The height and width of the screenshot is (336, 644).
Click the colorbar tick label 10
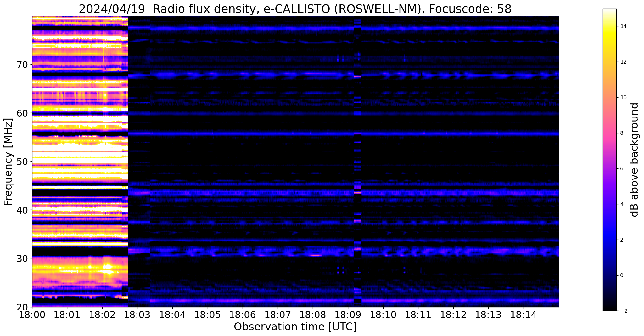[623, 97]
